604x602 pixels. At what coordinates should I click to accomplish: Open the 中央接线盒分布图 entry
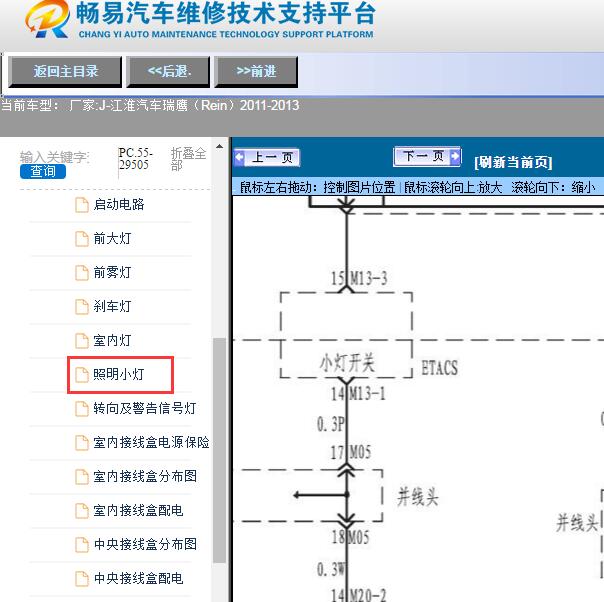145,544
